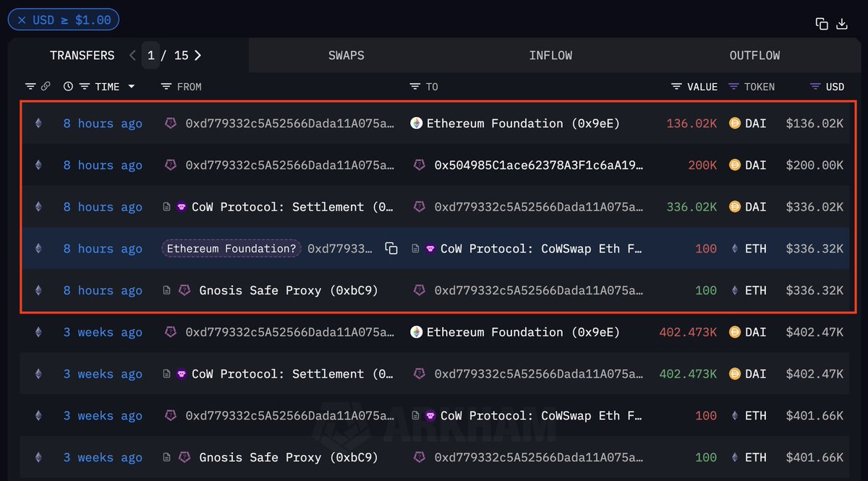The image size is (868, 481).
Task: Click the link icon in the table header
Action: (46, 87)
